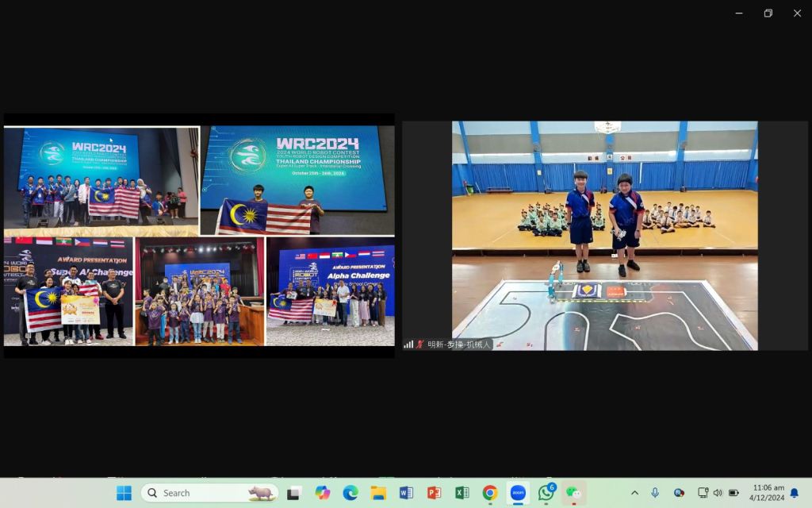812x508 pixels.
Task: Open WeChat from the taskbar
Action: [573, 493]
